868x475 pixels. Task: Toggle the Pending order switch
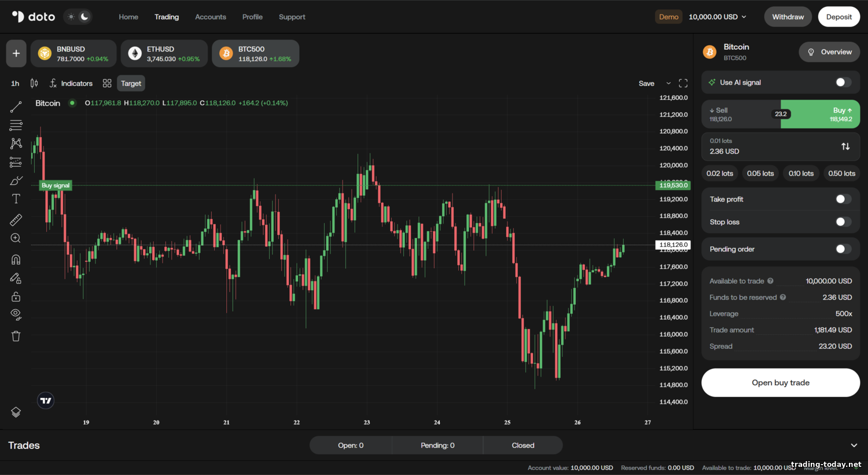[x=843, y=249]
